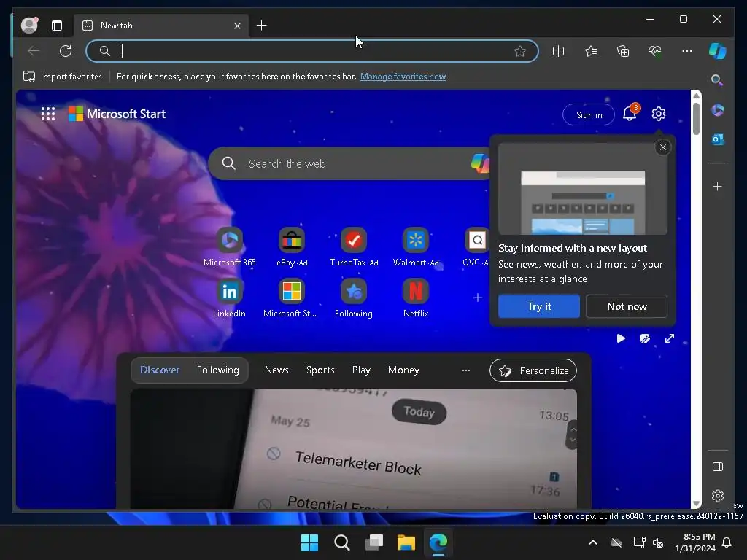The height and width of the screenshot is (560, 747).
Task: Open Following quick link tile
Action: click(x=354, y=298)
